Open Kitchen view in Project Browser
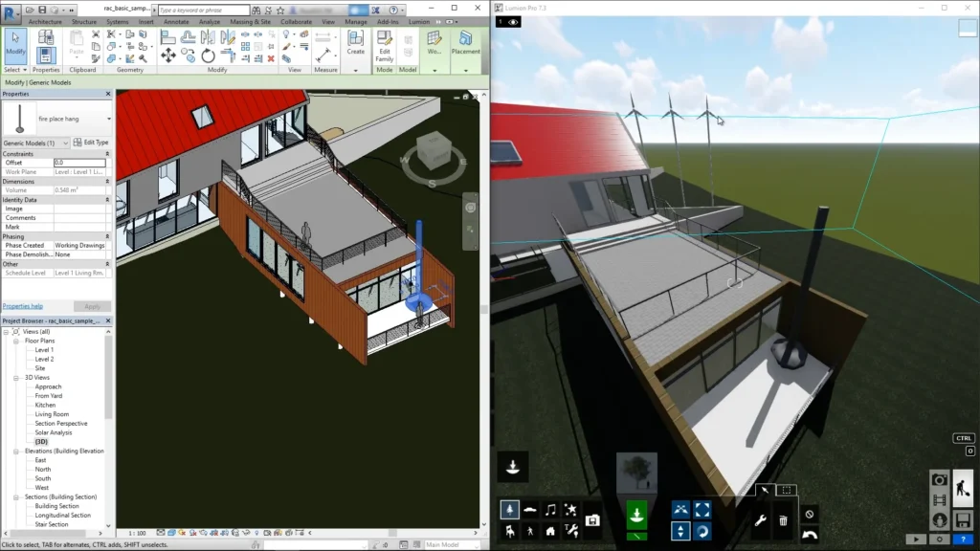Image resolution: width=980 pixels, height=551 pixels. pyautogui.click(x=45, y=406)
